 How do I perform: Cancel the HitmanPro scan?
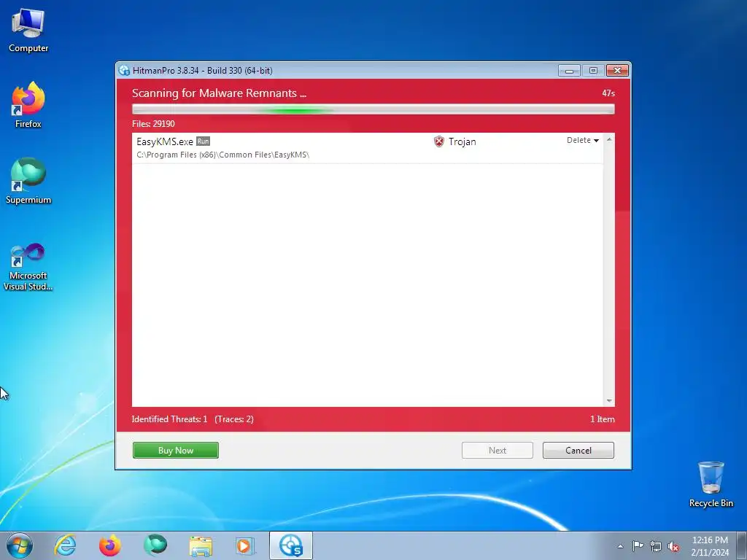click(x=578, y=451)
